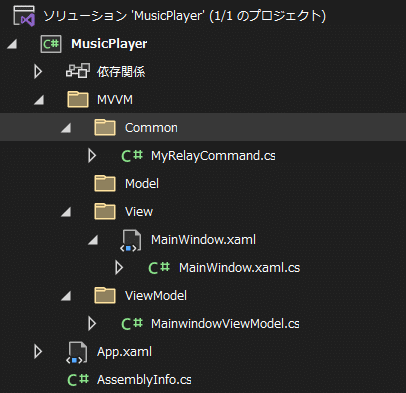The width and height of the screenshot is (406, 393).
Task: Select the 依存関係 item label
Action: pyautogui.click(x=121, y=72)
